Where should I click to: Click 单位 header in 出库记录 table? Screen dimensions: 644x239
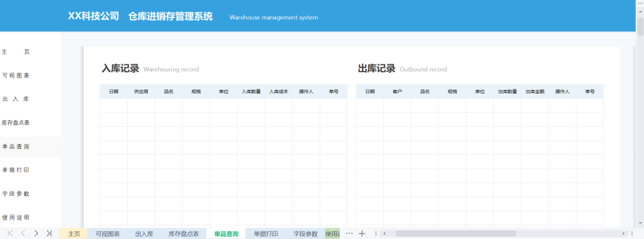pos(479,92)
